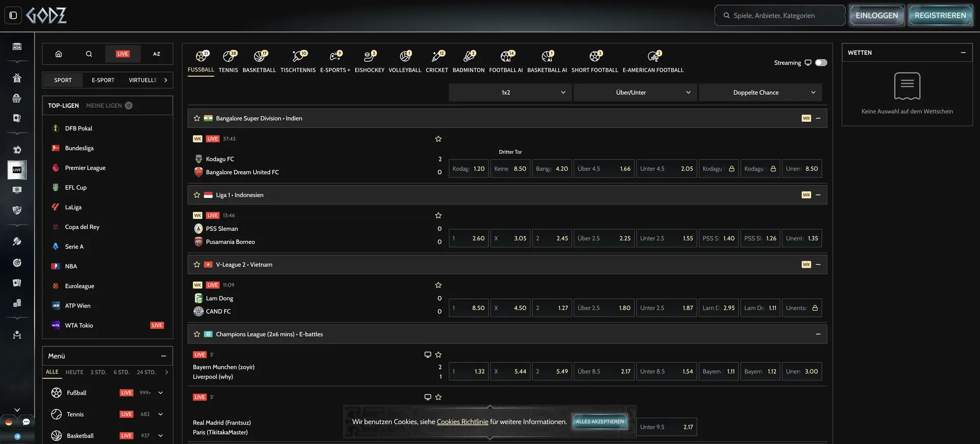The height and width of the screenshot is (444, 980).
Task: Select the HEUTE time filter tab
Action: tap(75, 372)
